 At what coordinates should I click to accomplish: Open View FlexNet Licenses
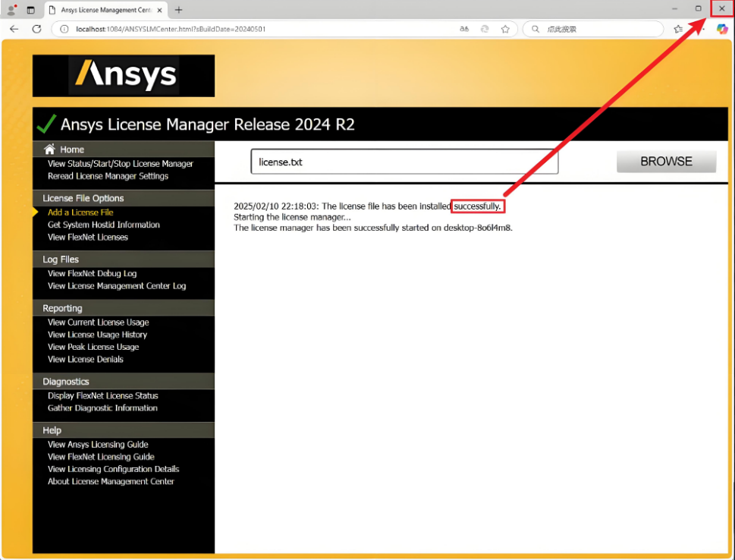pos(88,237)
